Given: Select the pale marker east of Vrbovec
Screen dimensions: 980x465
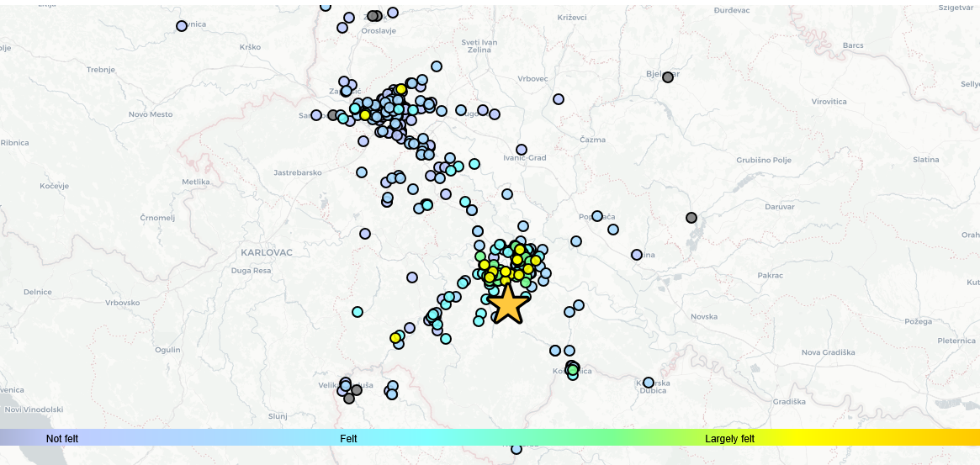Looking at the screenshot, I should [x=558, y=98].
